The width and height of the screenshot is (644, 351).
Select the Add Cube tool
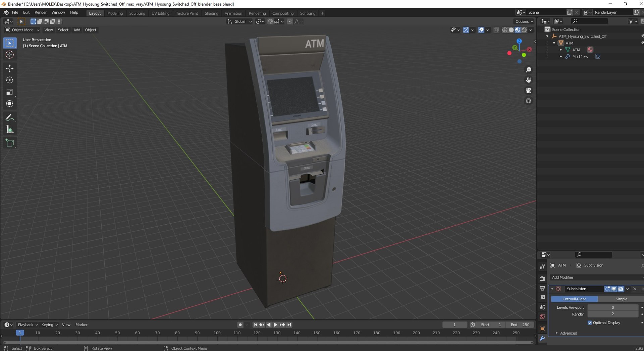click(10, 143)
